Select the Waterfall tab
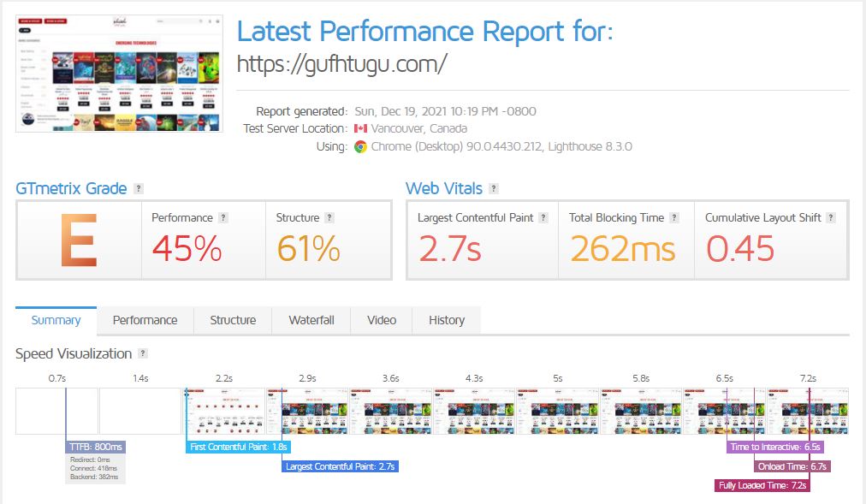866x504 pixels. 311,320
